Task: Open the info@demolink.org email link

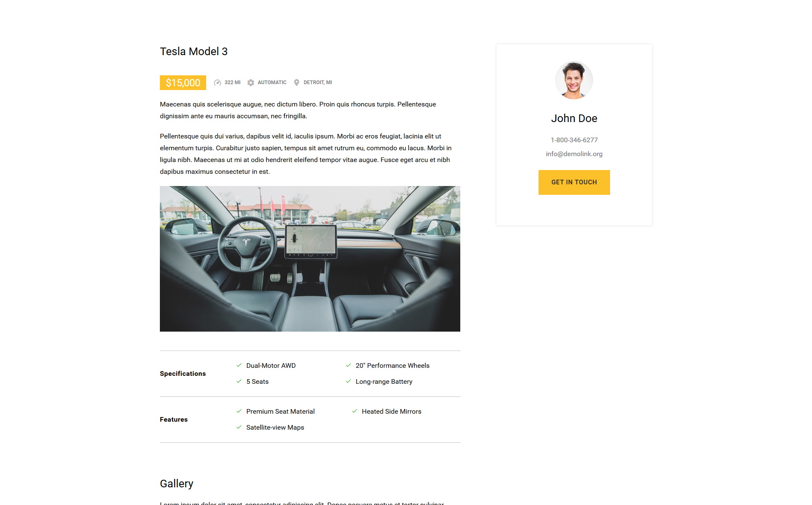Action: (574, 154)
